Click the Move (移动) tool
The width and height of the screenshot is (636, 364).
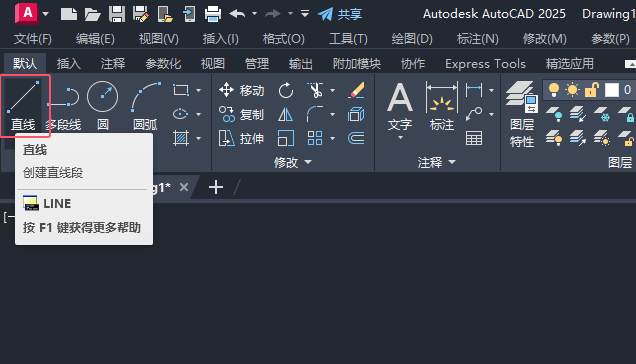click(x=242, y=90)
